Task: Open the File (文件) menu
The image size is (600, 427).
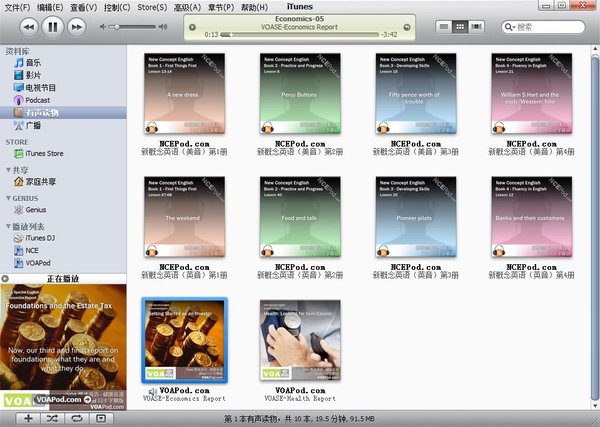Action: pyautogui.click(x=17, y=7)
